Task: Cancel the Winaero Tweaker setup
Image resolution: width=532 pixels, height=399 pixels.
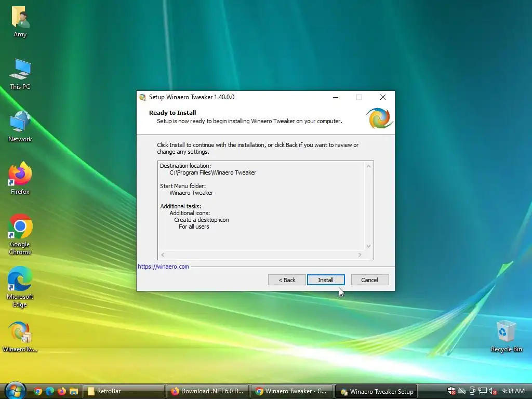Action: click(370, 280)
